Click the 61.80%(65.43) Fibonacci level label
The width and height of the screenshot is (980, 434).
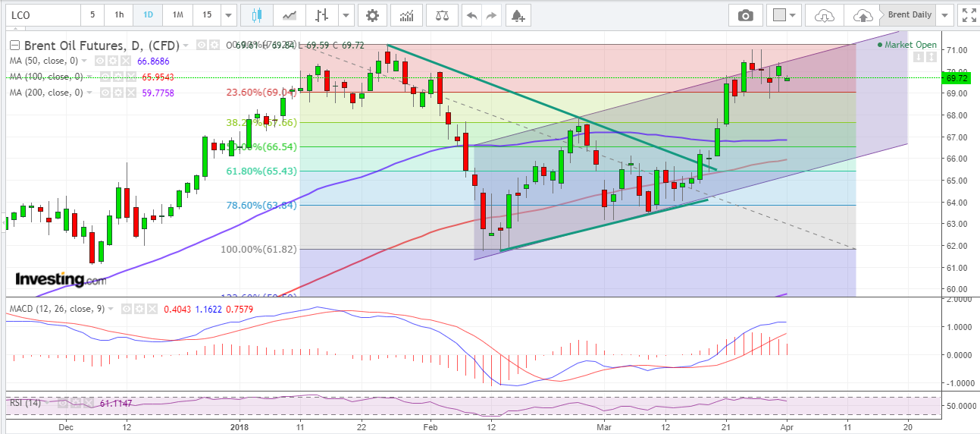262,172
